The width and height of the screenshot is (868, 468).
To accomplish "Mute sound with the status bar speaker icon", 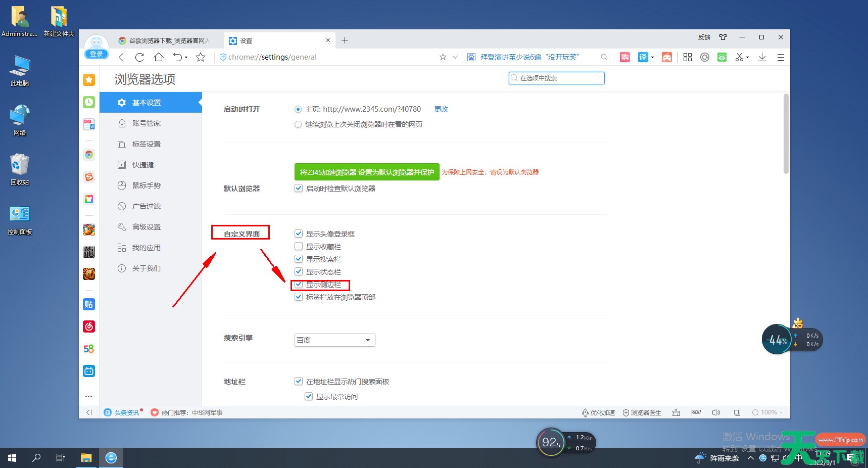I will [x=716, y=412].
